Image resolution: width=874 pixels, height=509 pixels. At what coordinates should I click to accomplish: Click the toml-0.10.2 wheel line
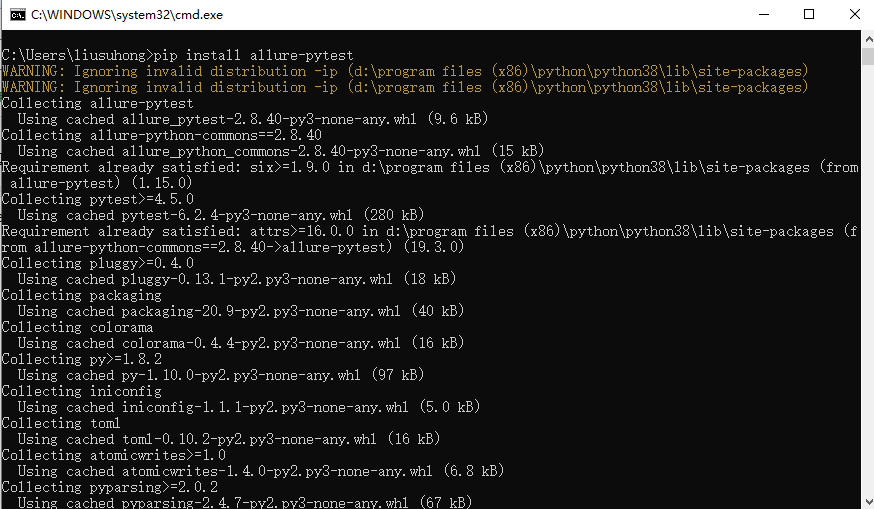(x=229, y=439)
